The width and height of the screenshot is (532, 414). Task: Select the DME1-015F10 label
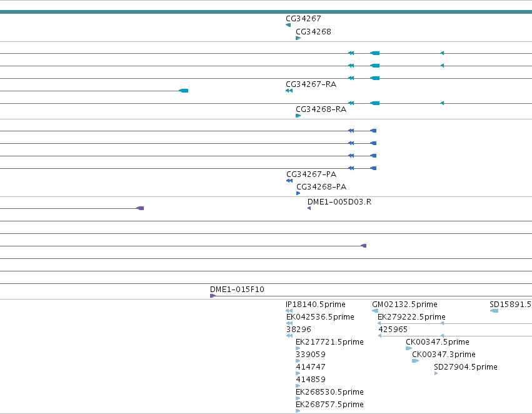point(237,290)
